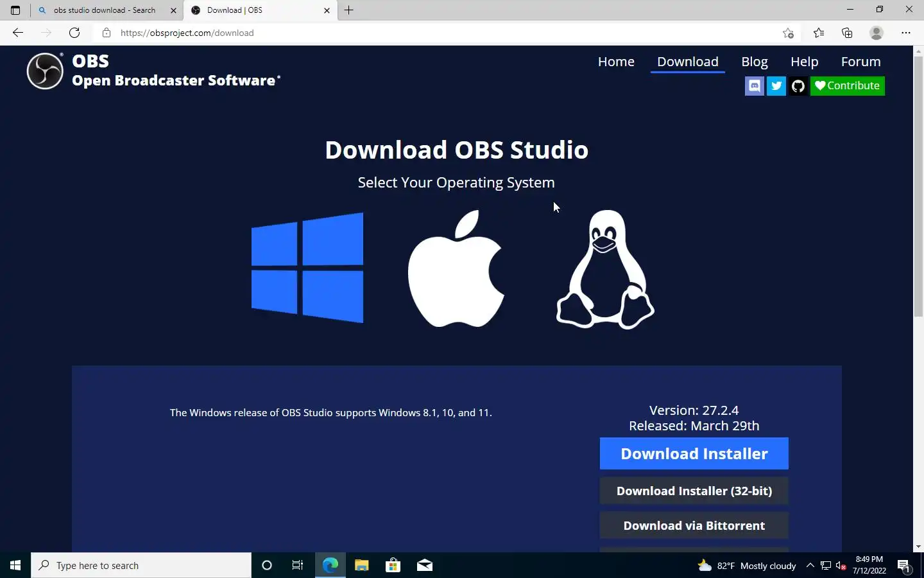Open the weather widget showing 82°F
924x578 pixels.
(x=747, y=565)
